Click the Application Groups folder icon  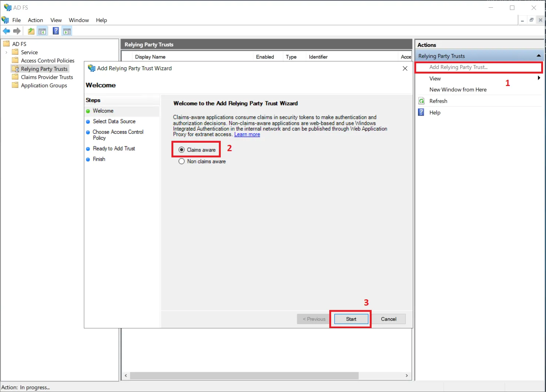(x=15, y=85)
